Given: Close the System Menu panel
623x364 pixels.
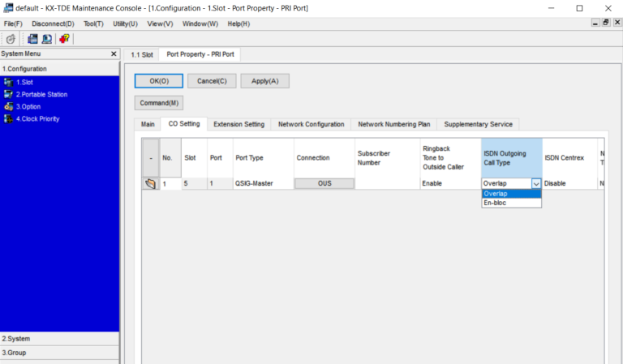Looking at the screenshot, I should [x=114, y=54].
